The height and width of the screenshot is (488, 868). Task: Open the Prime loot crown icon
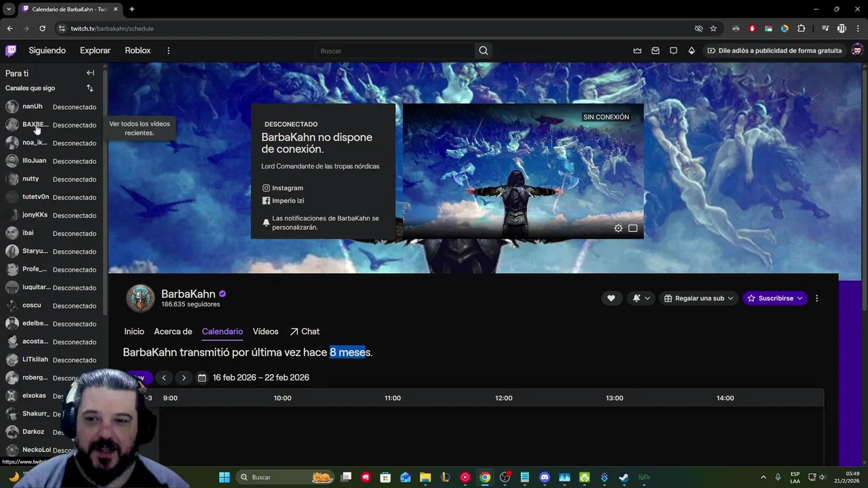(x=637, y=51)
